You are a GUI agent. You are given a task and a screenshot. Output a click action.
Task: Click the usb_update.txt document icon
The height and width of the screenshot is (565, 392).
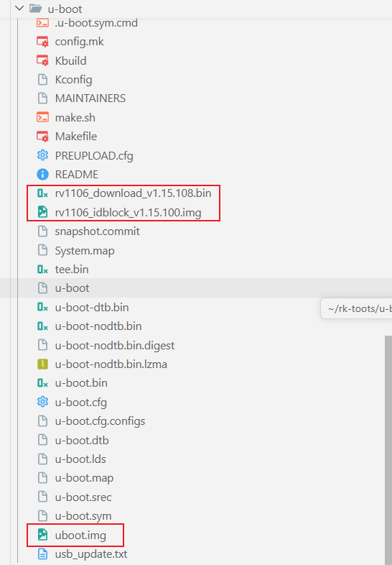pyautogui.click(x=42, y=553)
